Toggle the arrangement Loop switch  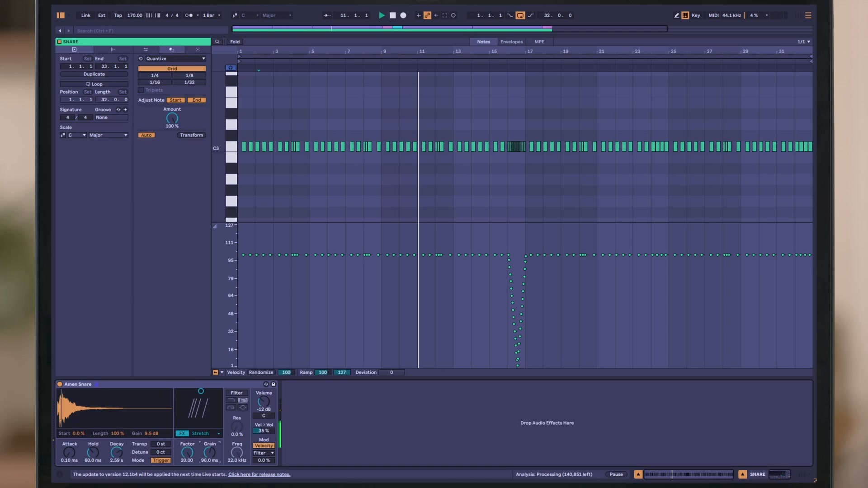pos(520,15)
